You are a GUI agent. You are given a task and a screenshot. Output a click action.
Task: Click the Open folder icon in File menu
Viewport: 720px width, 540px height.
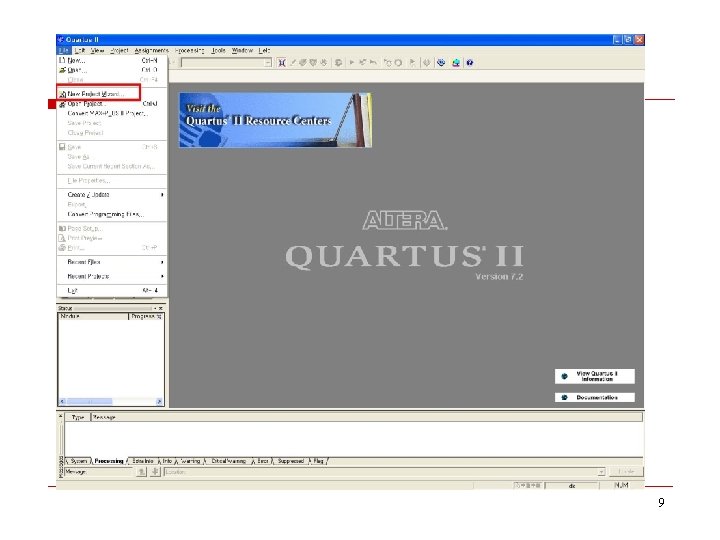(x=62, y=70)
